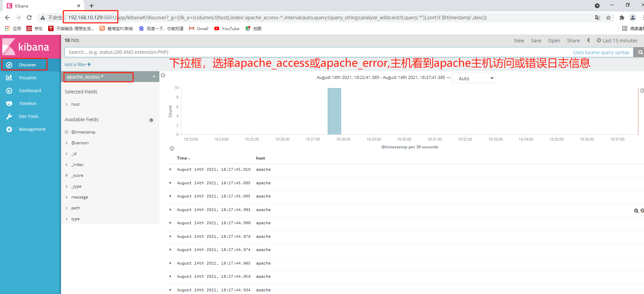Expand the 18:27:44.990 log row
The width and height of the screenshot is (644, 294).
click(x=170, y=223)
